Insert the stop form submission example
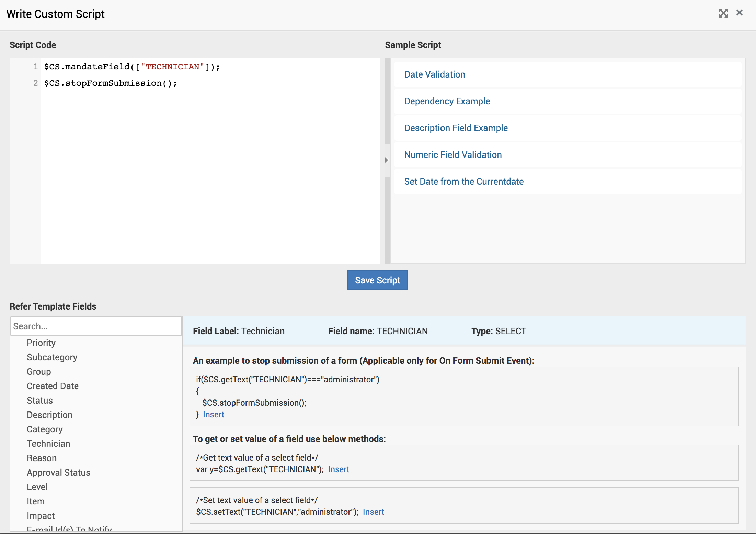The height and width of the screenshot is (534, 756). [x=213, y=415]
